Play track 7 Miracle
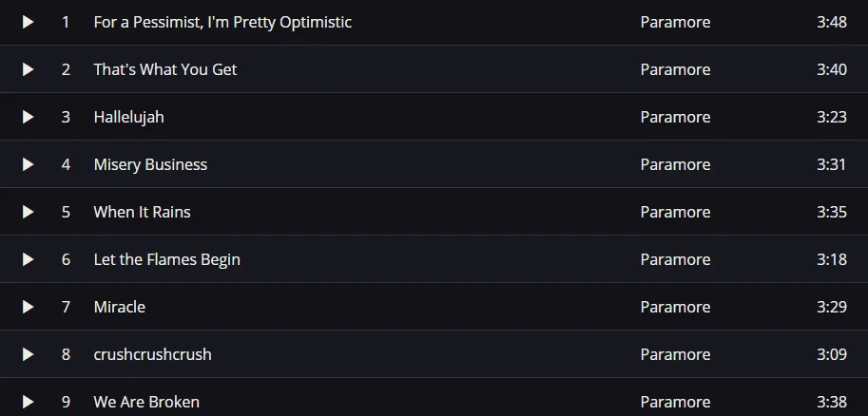 click(x=28, y=307)
